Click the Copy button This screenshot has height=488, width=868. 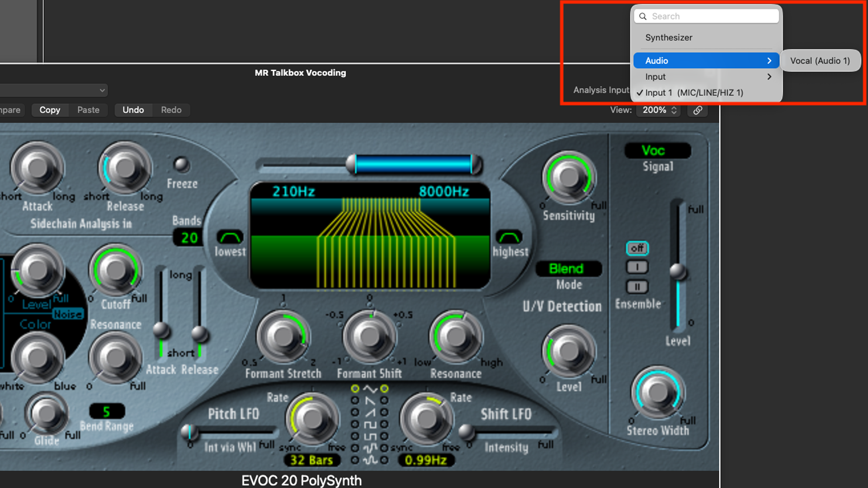(x=50, y=110)
